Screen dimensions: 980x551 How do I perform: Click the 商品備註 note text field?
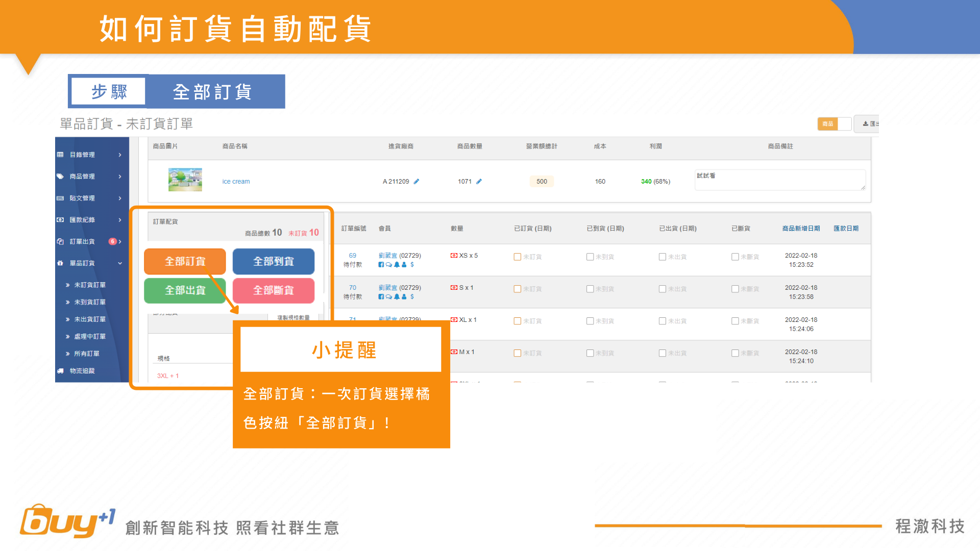click(x=779, y=181)
